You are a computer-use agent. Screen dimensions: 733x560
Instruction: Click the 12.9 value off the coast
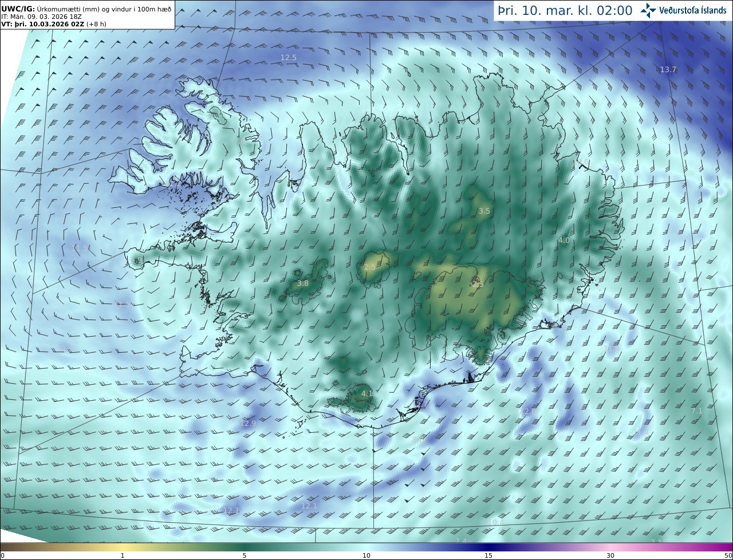248,424
